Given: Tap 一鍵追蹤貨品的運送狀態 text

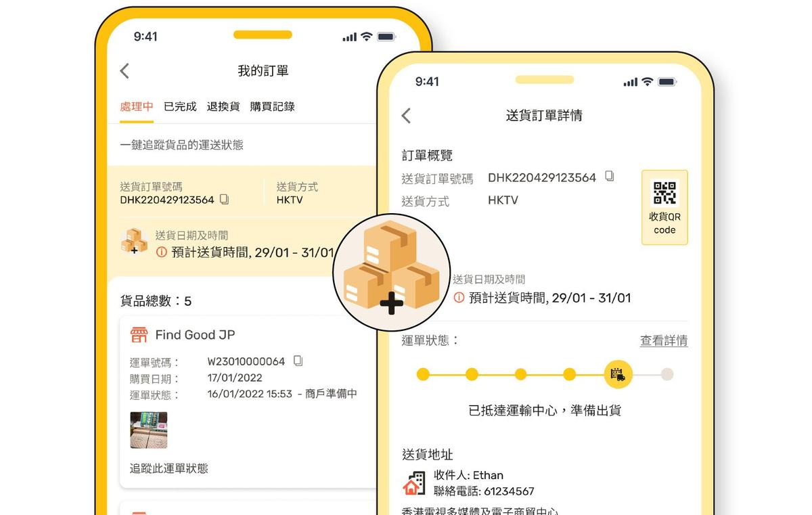Looking at the screenshot, I should (x=182, y=145).
